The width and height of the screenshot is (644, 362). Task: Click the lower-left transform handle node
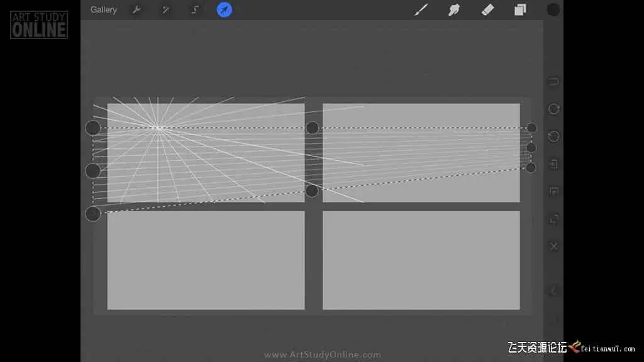pos(93,214)
